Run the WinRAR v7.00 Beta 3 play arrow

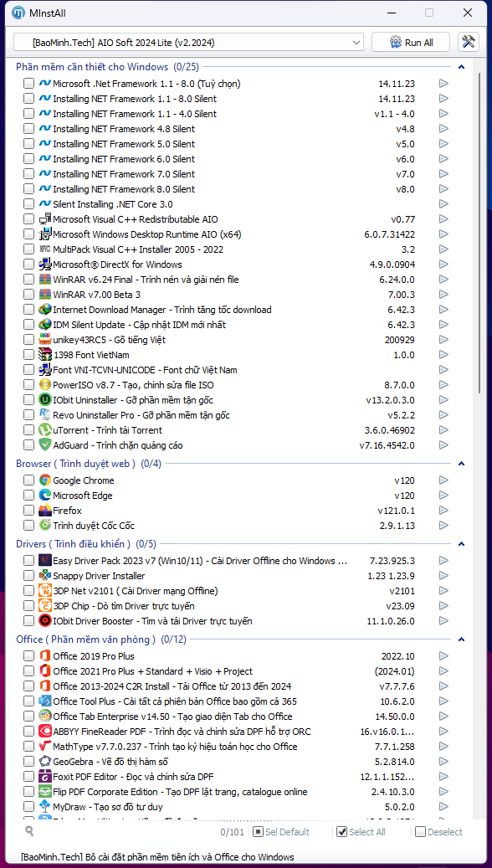pyautogui.click(x=443, y=295)
